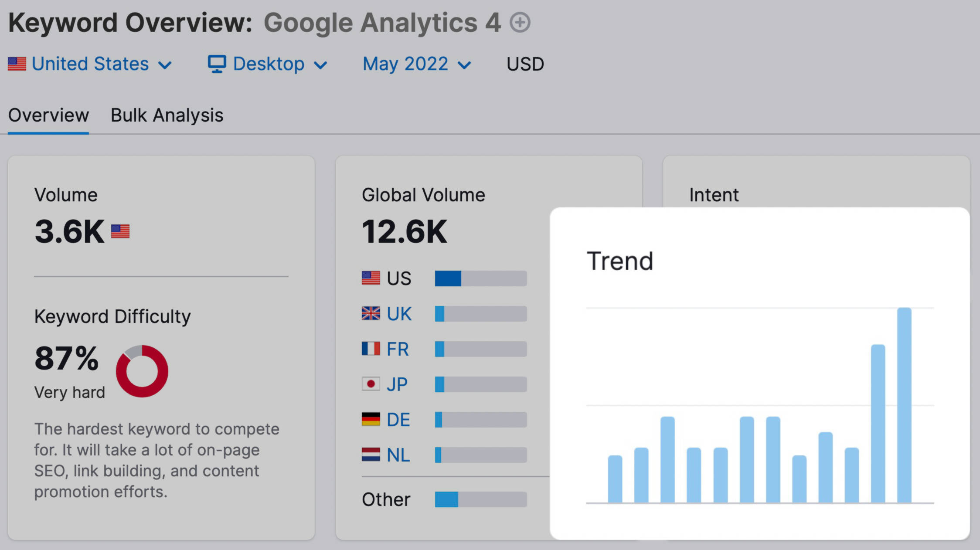Click the US flag next to 3.6K volume
The width and height of the screenshot is (980, 550).
pos(121,231)
